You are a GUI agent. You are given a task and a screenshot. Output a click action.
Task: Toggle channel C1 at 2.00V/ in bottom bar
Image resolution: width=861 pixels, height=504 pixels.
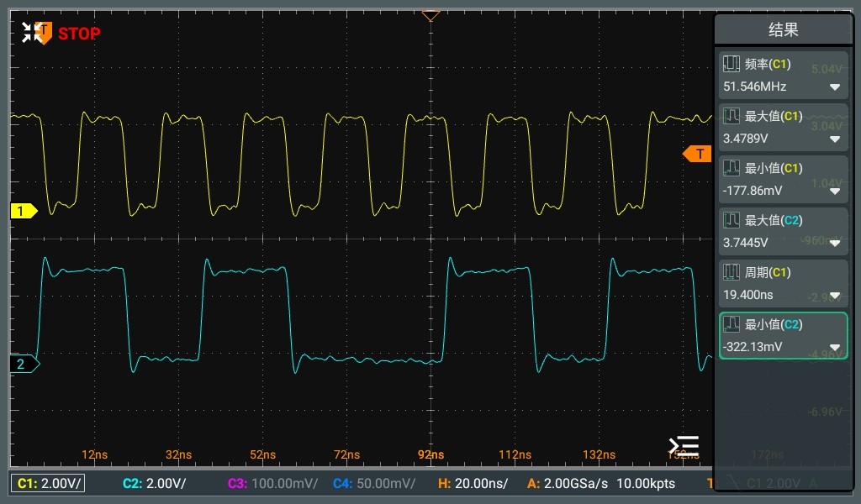[50, 483]
